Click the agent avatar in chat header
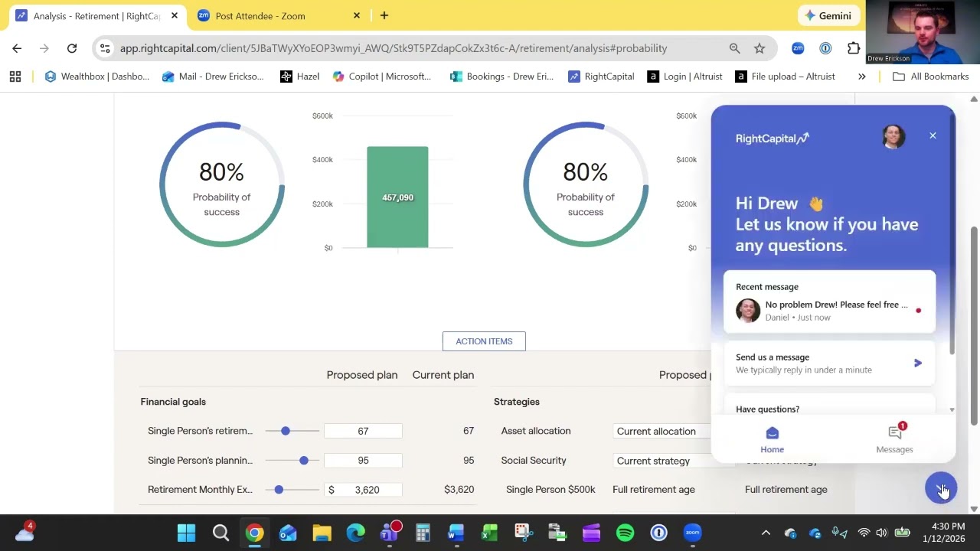 pyautogui.click(x=893, y=137)
